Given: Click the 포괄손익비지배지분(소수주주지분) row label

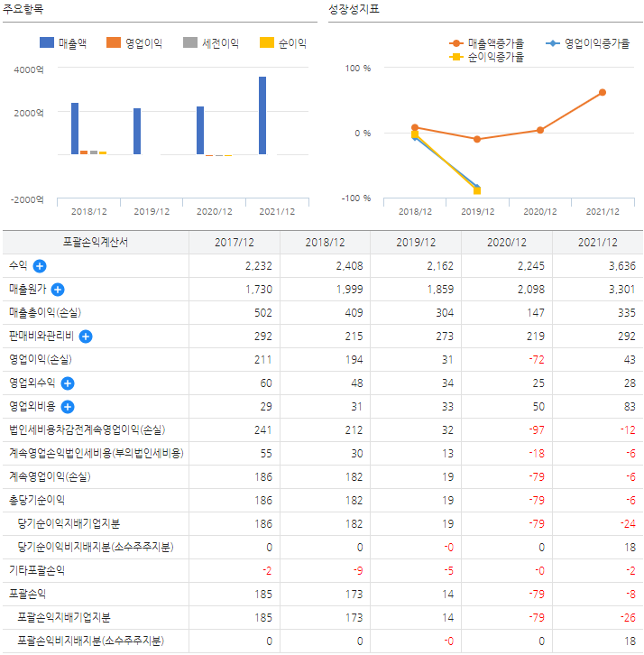Looking at the screenshot, I should click(90, 641).
